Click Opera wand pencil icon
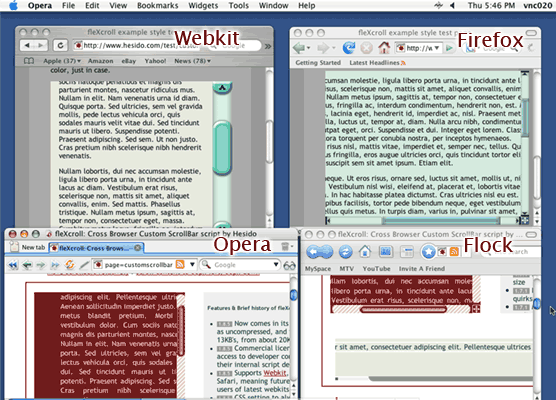Image resolution: width=556 pixels, height=400 pixels. click(x=84, y=265)
